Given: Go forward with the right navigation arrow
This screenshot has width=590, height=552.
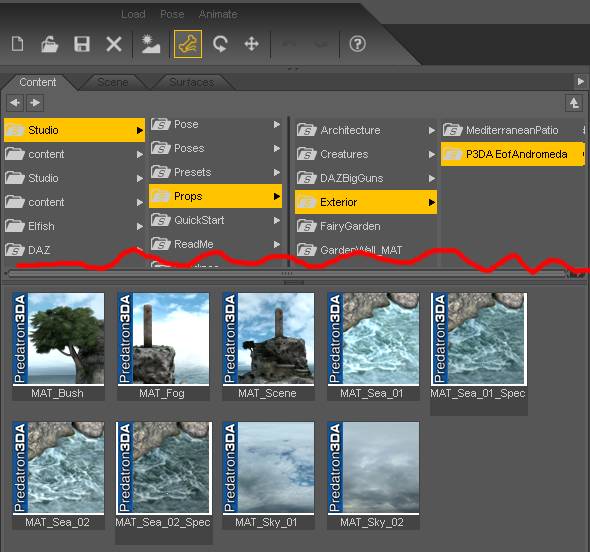Looking at the screenshot, I should tap(35, 103).
